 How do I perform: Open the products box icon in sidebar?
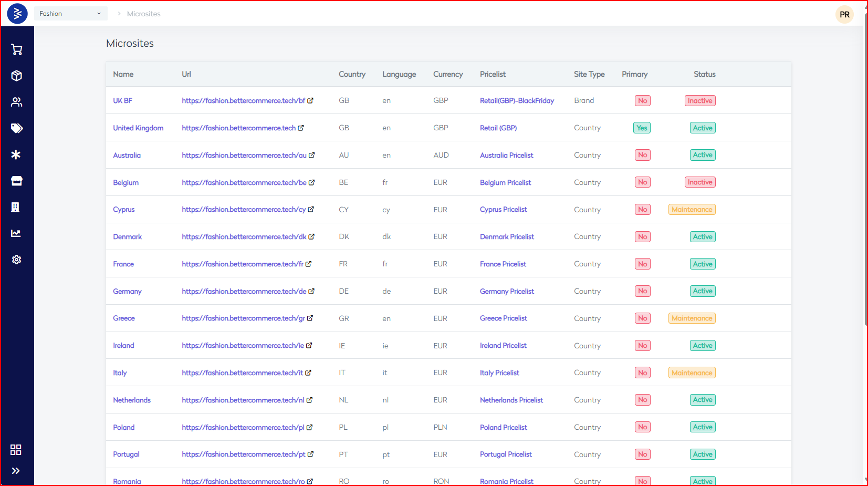point(17,76)
